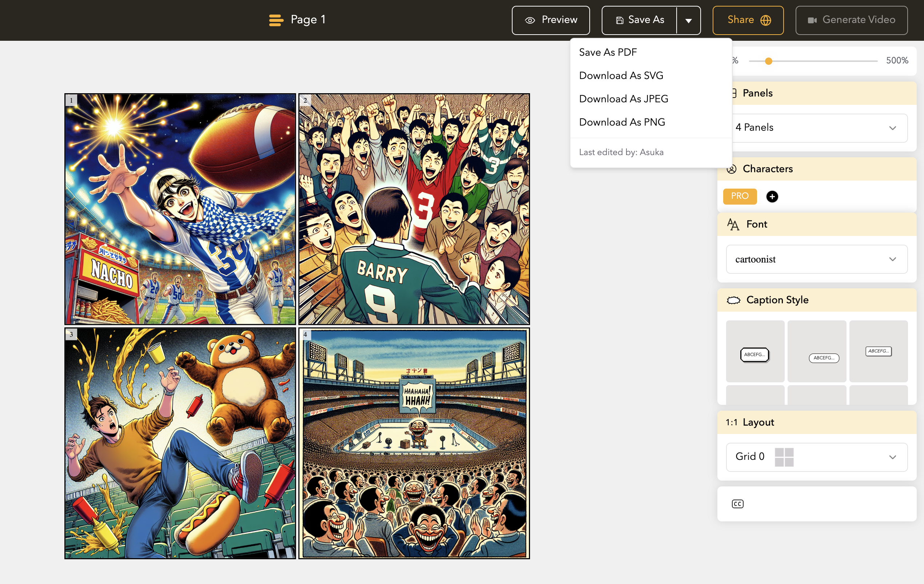Choose Download As PNG

pyautogui.click(x=622, y=122)
